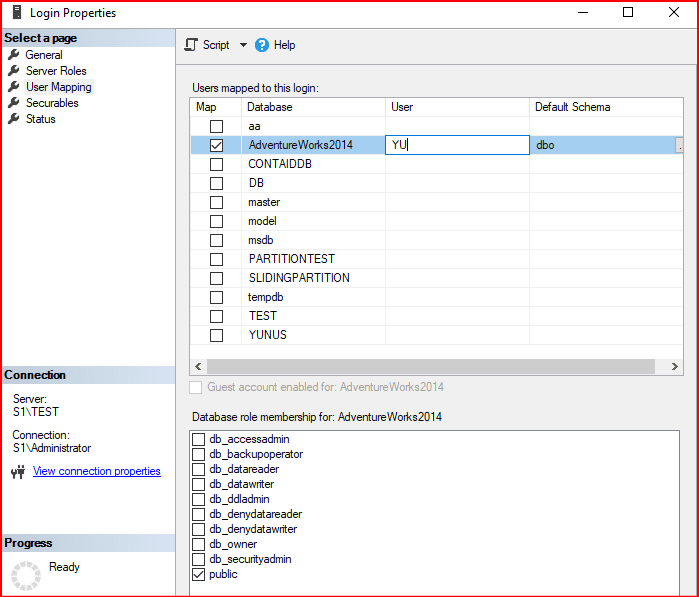Click the User field containing YU
This screenshot has height=597, width=699.
pos(457,145)
